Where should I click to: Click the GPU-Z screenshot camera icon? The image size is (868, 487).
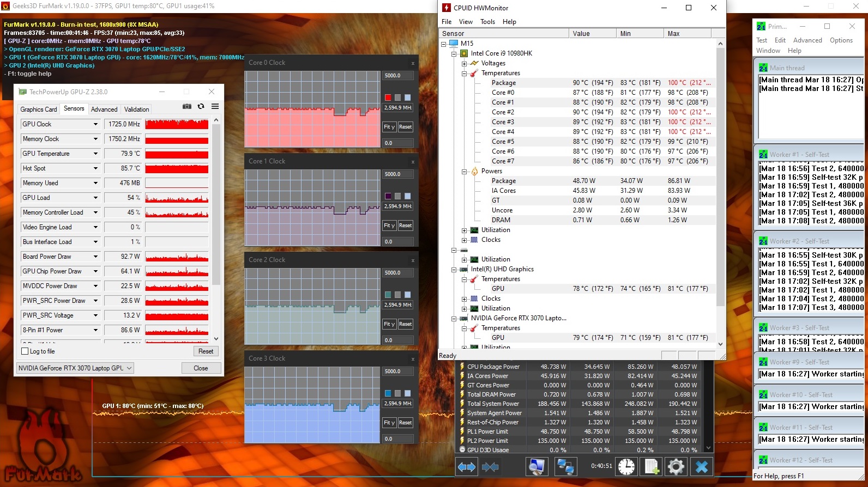[x=187, y=106]
